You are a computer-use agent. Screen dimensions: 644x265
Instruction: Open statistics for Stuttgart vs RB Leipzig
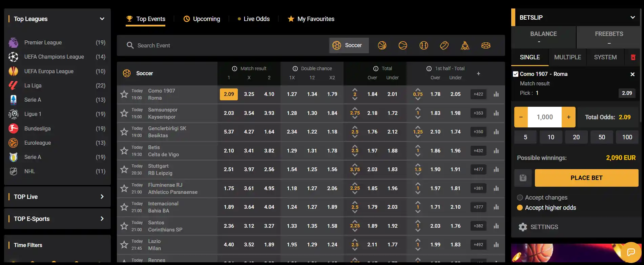496,169
